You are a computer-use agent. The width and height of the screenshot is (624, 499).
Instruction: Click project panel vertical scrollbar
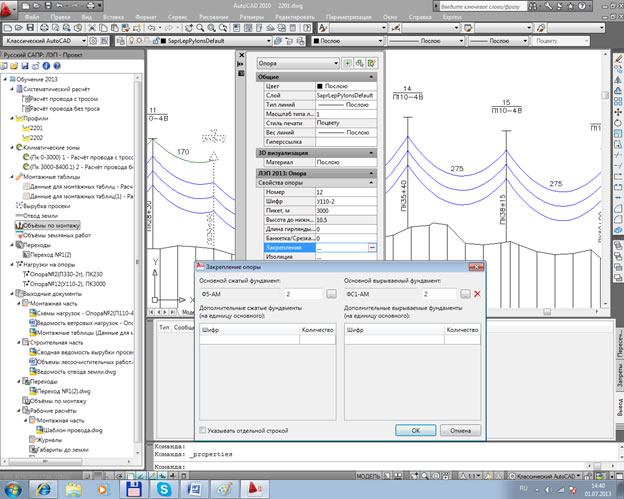(x=138, y=263)
